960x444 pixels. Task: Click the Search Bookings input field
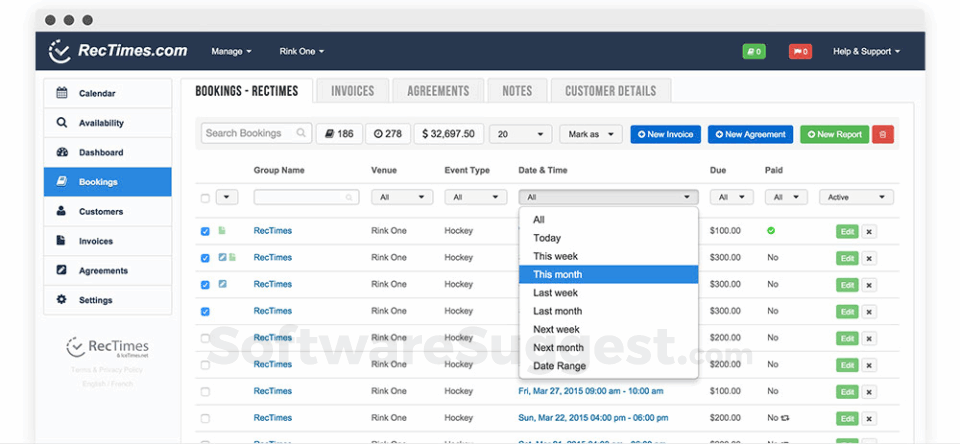pyautogui.click(x=257, y=133)
